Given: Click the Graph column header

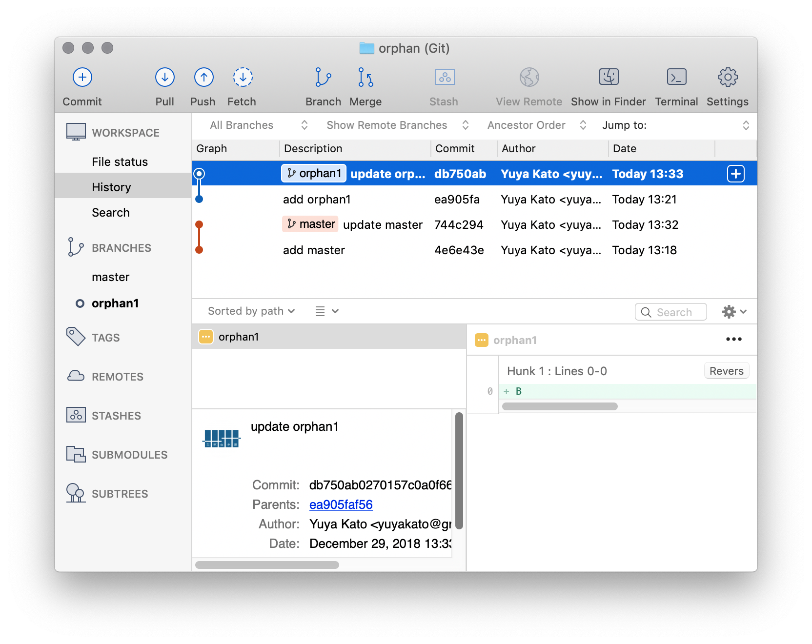Looking at the screenshot, I should tap(236, 148).
